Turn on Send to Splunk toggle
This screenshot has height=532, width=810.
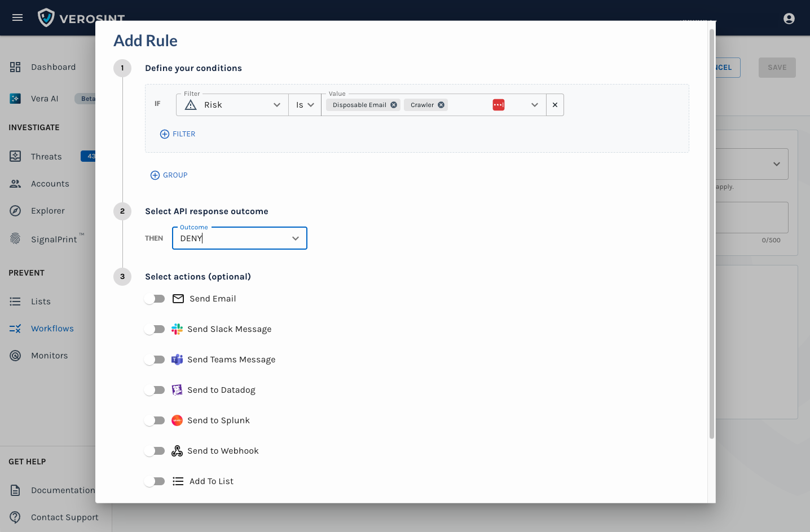point(155,420)
